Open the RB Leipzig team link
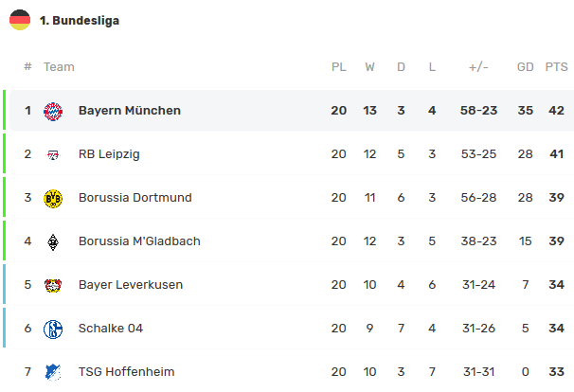Image resolution: width=574 pixels, height=392 pixels. [x=109, y=154]
